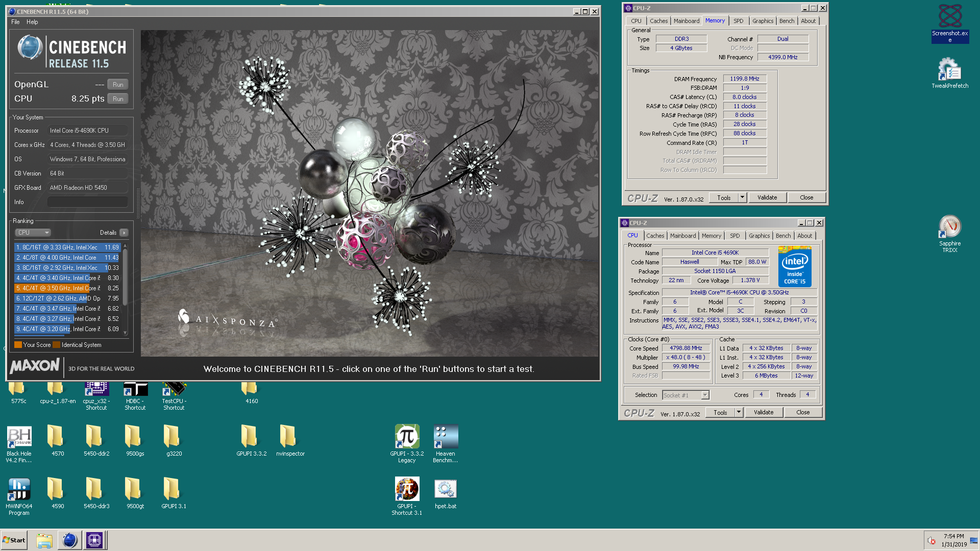980x551 pixels.
Task: Click Validate in lower CPU-Z window
Action: pos(764,413)
